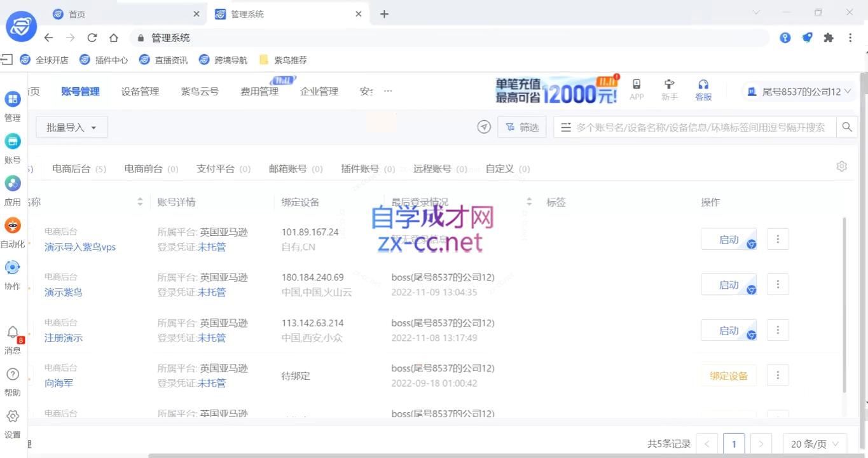
Task: Open the 账号 sidebar icon
Action: [13, 141]
